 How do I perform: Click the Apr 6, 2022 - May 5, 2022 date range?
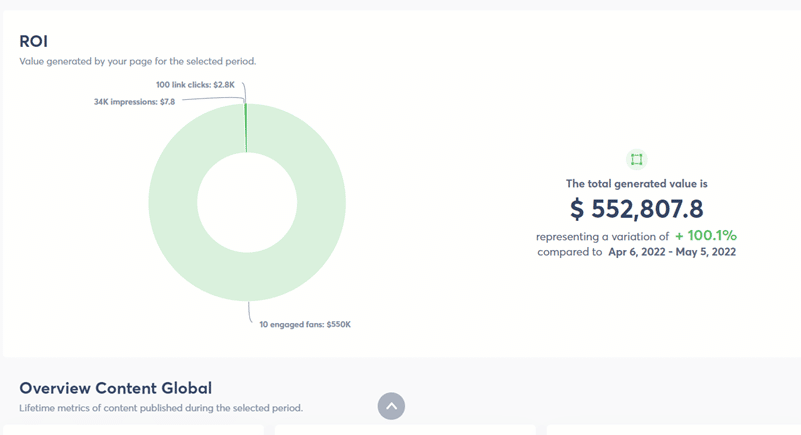672,252
